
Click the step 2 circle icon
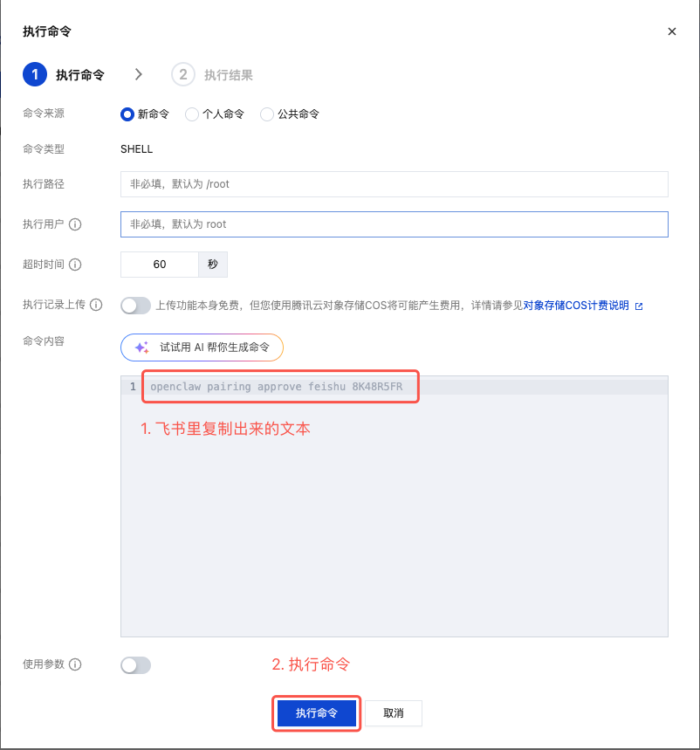[x=183, y=75]
